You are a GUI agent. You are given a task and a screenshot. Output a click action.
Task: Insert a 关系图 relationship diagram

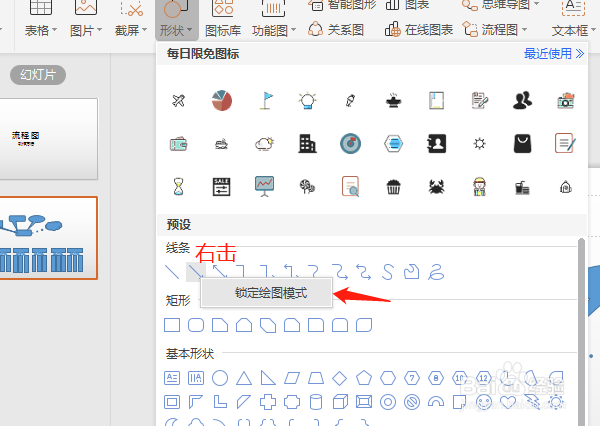click(x=336, y=29)
